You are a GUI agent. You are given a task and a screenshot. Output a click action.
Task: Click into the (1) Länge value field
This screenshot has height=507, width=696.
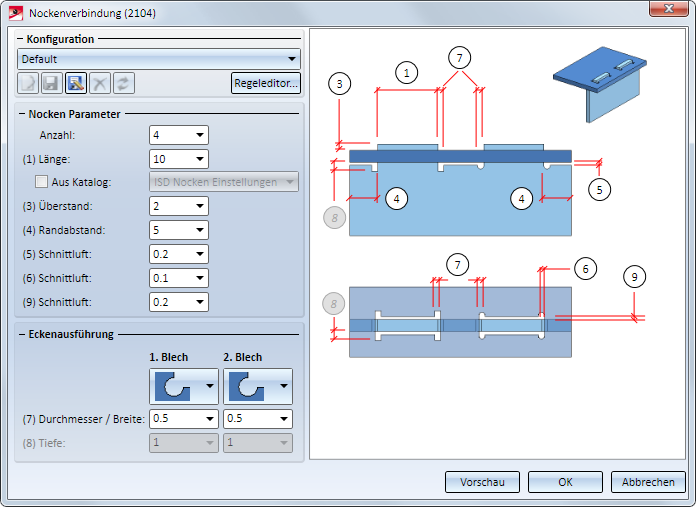171,159
